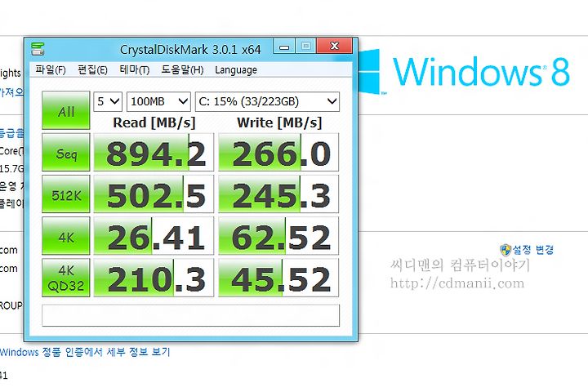588x392 pixels.
Task: Expand the drive selector showing C: 15%
Action: tap(267, 101)
